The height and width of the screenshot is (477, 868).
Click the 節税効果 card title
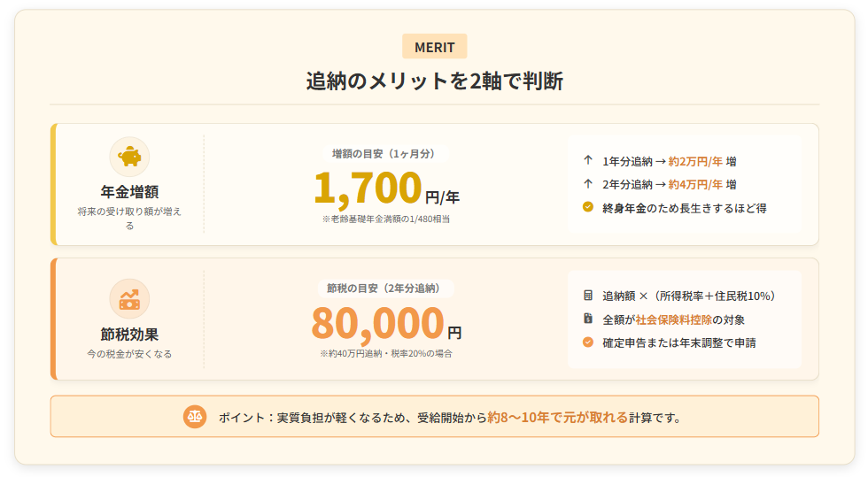click(x=129, y=335)
